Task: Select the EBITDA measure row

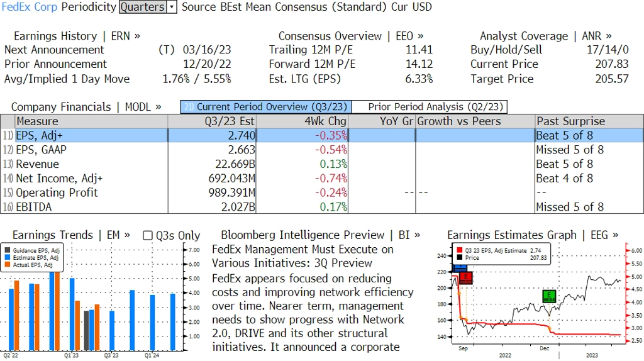Action: point(322,207)
